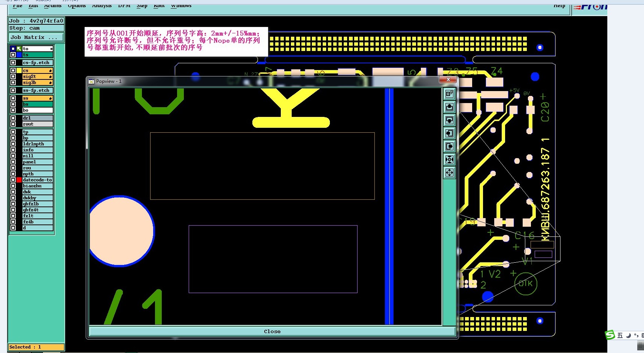Click the Sogou input method tray icon
The width and height of the screenshot is (644, 353).
point(610,335)
